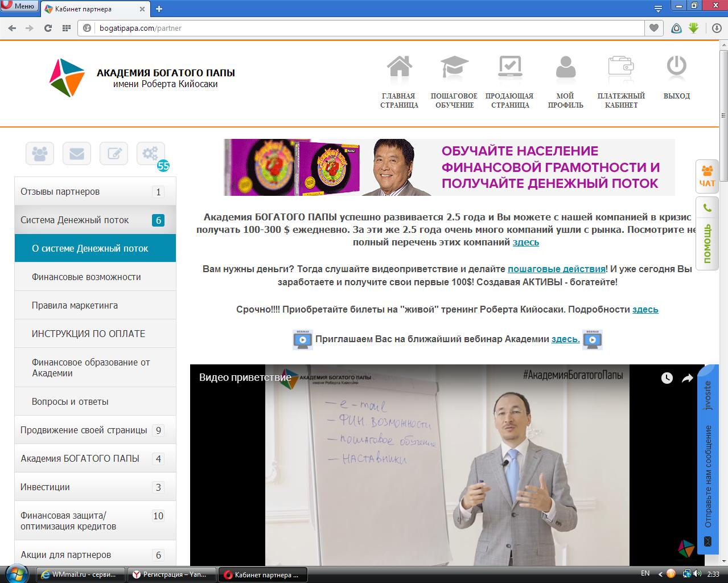Screen dimensions: 728x583
Task: Open the gears settings icon with 55 badge
Action: pyautogui.click(x=151, y=154)
